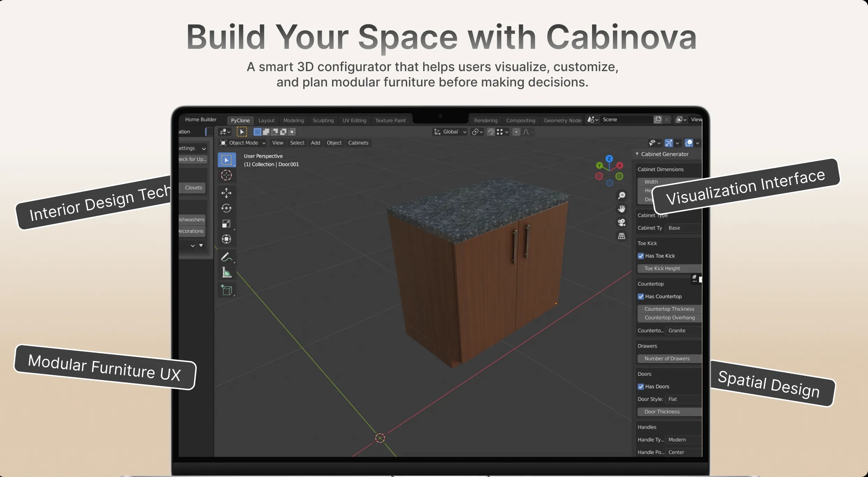Select the Move tool in the viewport toolbar
This screenshot has height=477, width=868.
pos(226,193)
